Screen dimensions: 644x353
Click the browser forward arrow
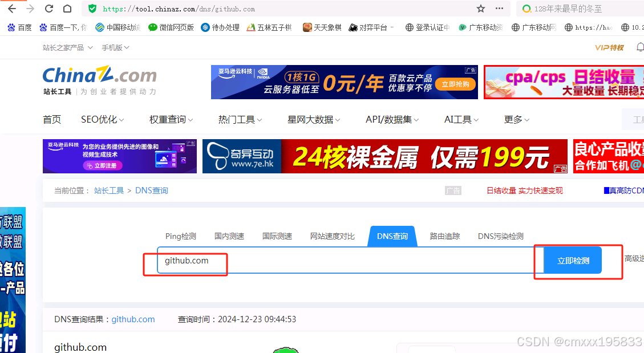click(30, 9)
